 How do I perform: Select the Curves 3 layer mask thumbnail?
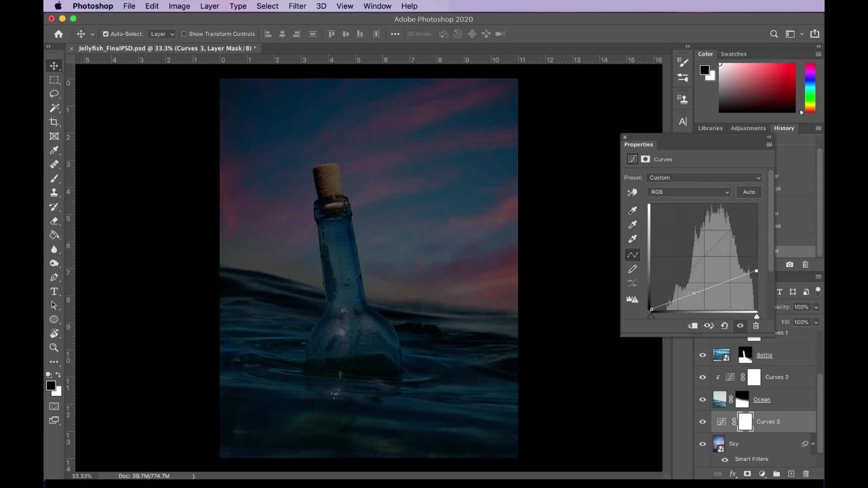point(745,422)
